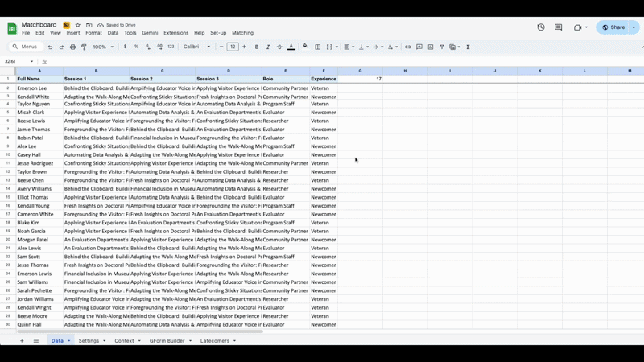Viewport: 644px width, 362px height.
Task: Move document with folder icon
Action: (89, 25)
